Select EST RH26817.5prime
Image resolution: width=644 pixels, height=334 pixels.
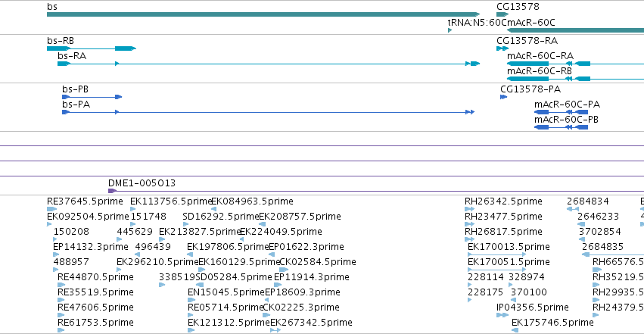click(503, 232)
